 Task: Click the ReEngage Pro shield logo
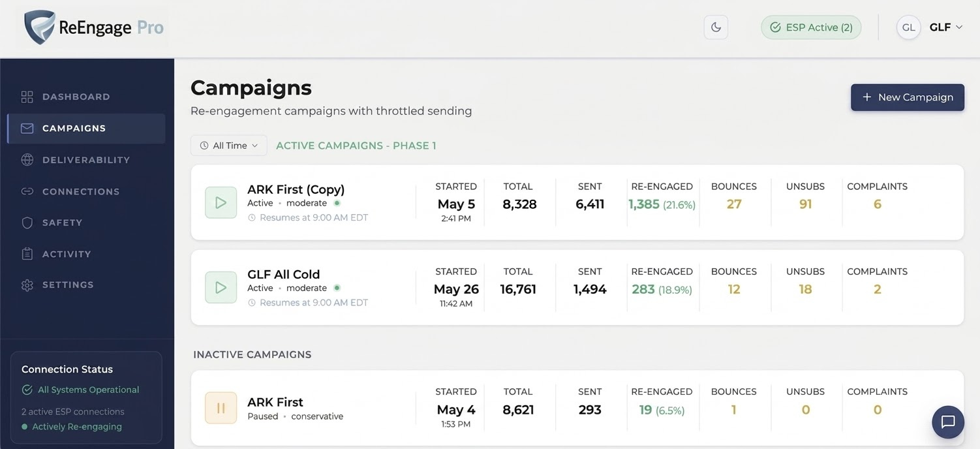pyautogui.click(x=39, y=27)
